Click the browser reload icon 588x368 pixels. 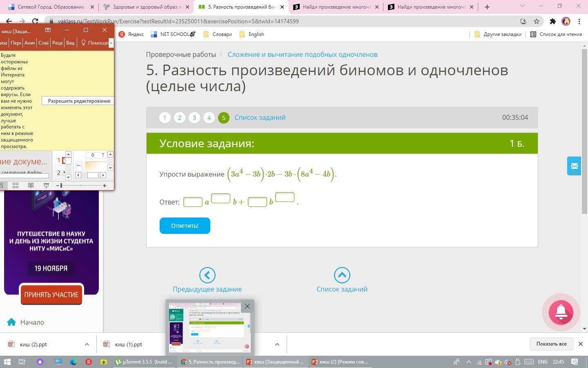35,21
